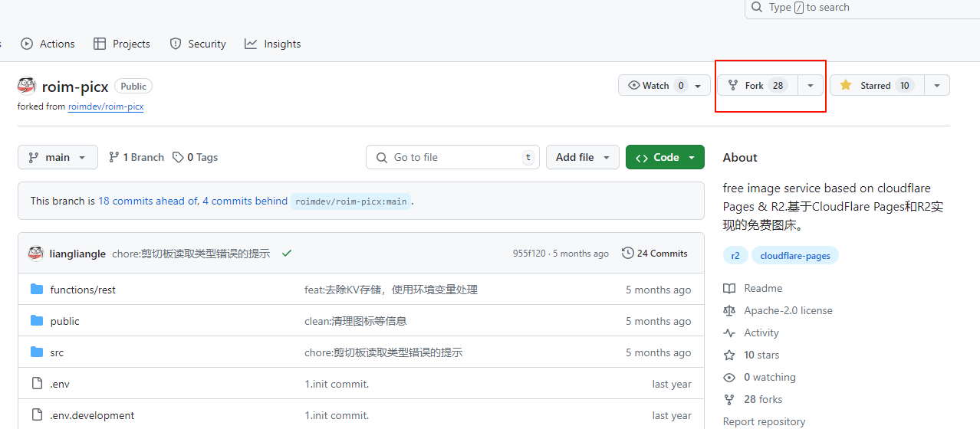Click the functions/rest folder icon
The image size is (980, 429).
click(37, 290)
